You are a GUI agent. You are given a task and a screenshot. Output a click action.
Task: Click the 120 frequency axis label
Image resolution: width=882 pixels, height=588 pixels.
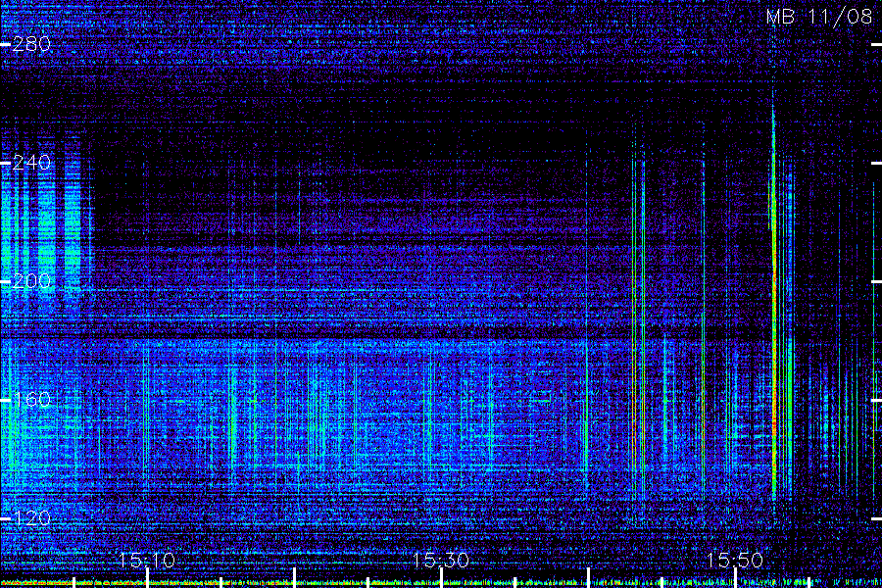point(31,518)
